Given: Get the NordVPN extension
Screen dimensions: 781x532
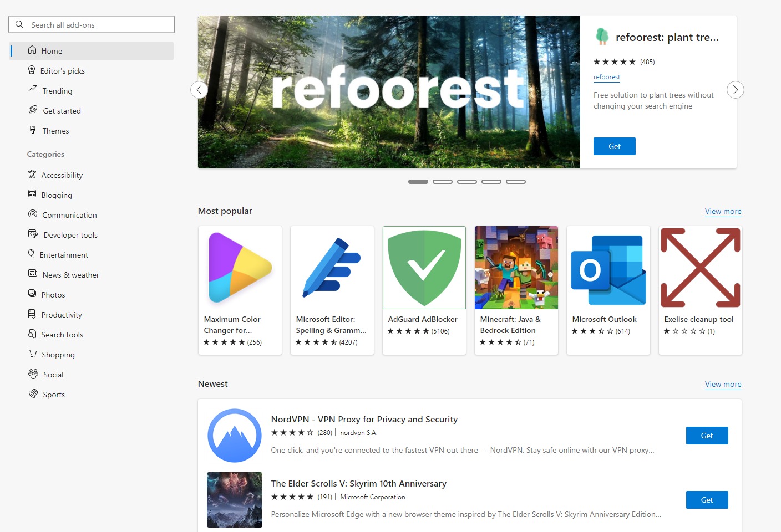Looking at the screenshot, I should 707,436.
